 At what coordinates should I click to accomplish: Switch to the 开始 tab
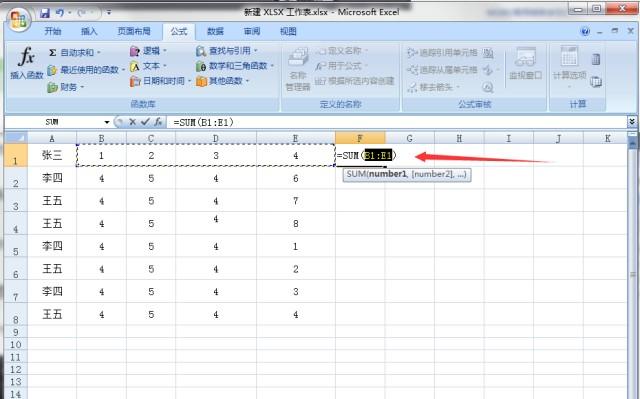tap(53, 31)
